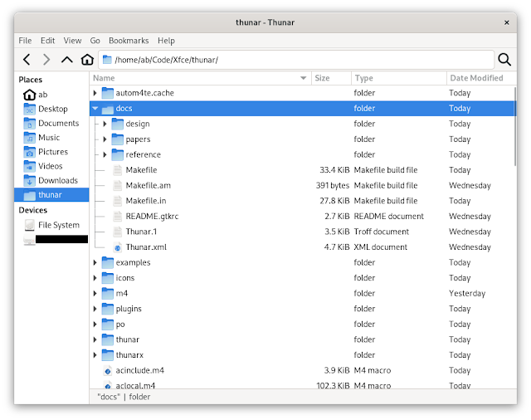Close the Thunar window
Viewport: 531px width, 420px height.
tap(507, 22)
